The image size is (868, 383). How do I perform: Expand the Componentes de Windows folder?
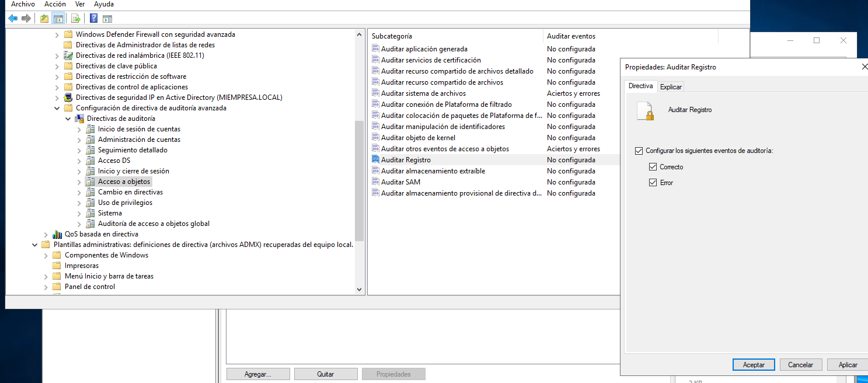(46, 255)
